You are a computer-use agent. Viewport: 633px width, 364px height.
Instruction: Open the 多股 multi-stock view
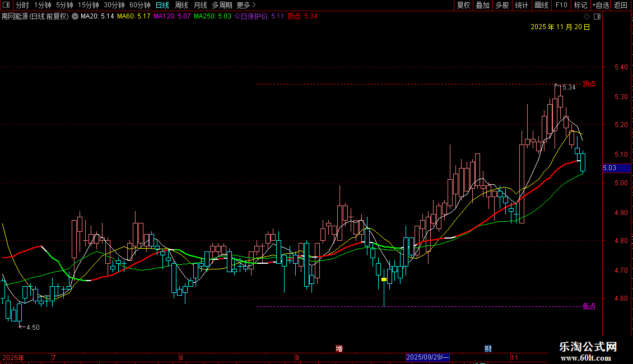[502, 5]
